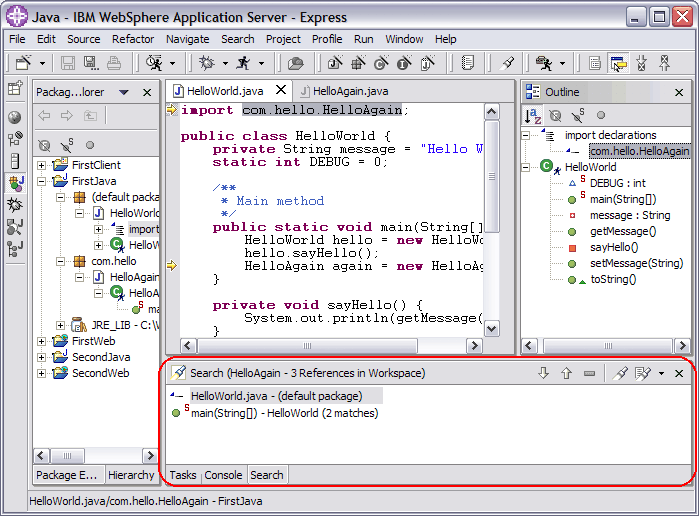The height and width of the screenshot is (516, 699).
Task: Switch to the Hierarchy tab
Action: [131, 475]
